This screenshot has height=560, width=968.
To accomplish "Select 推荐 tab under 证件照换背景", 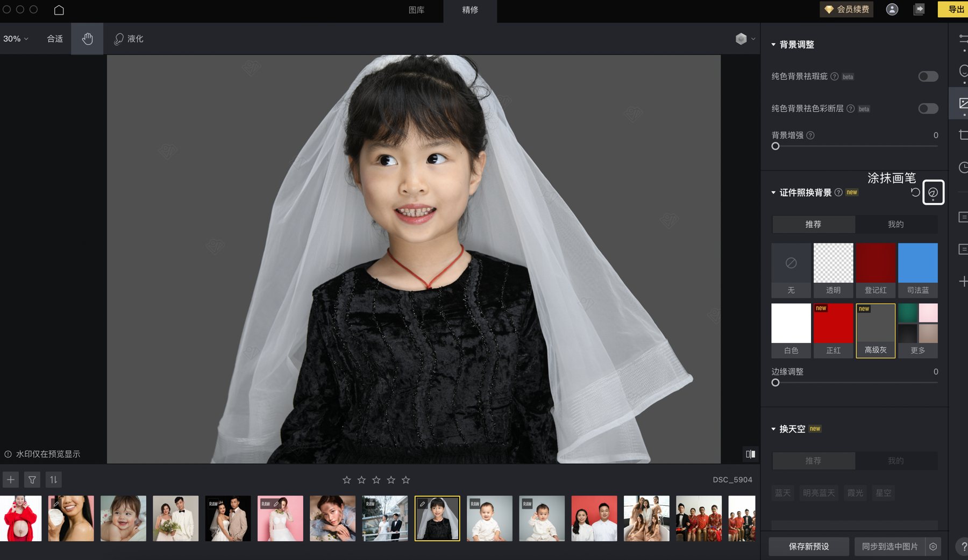I will coord(813,224).
